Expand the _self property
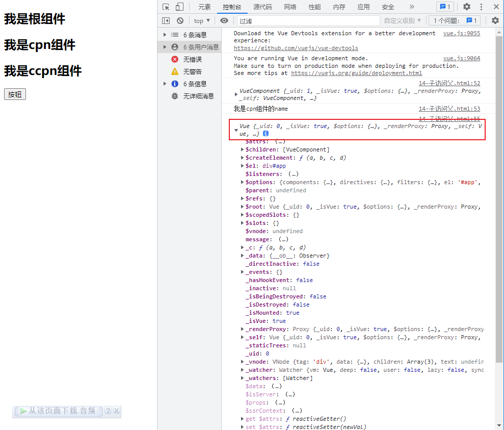 click(x=243, y=337)
